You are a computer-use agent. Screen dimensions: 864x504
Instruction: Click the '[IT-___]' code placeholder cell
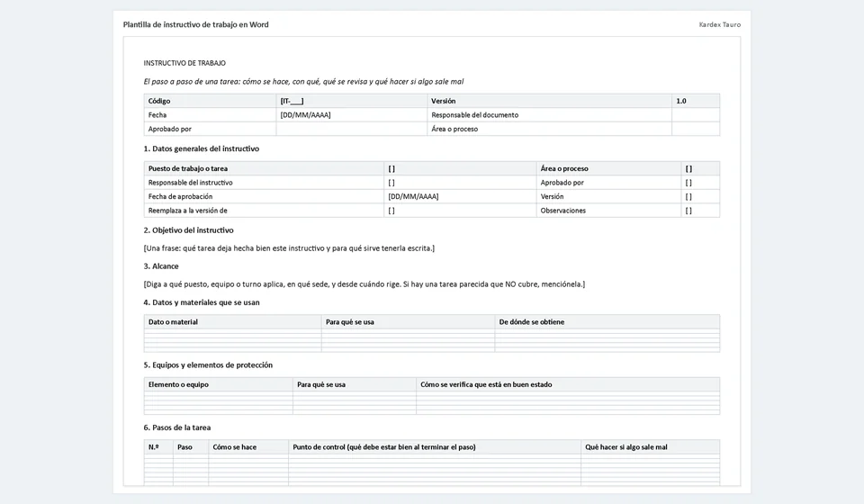click(x=352, y=101)
